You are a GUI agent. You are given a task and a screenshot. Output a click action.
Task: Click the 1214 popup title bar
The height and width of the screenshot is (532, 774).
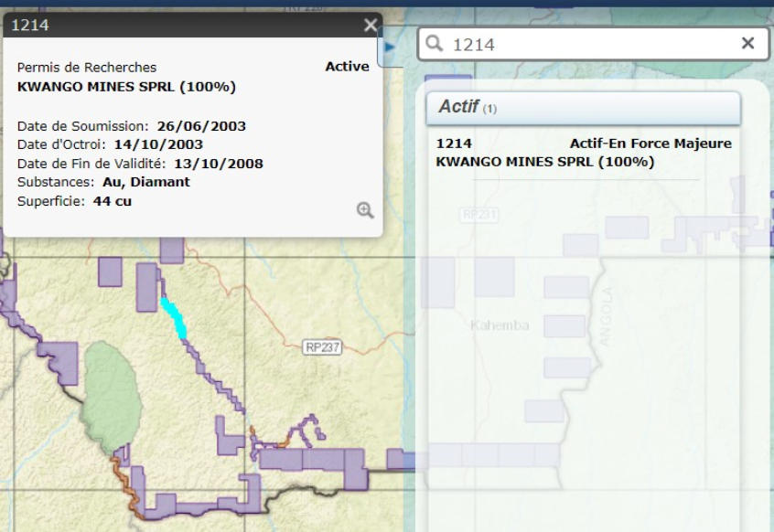[183, 26]
